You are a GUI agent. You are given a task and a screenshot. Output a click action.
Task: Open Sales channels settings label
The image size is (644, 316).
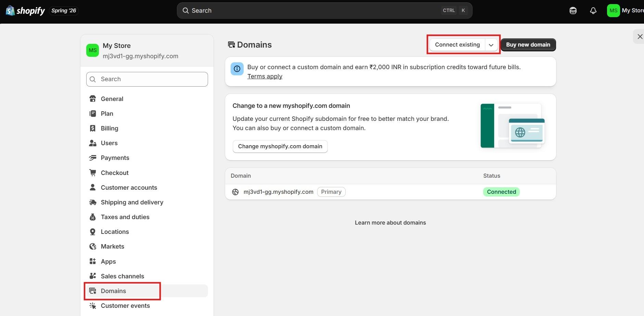click(123, 276)
